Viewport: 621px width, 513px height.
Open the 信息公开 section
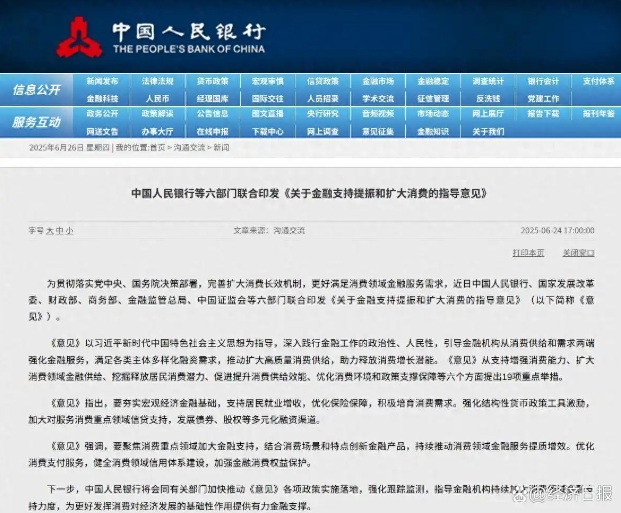coord(36,90)
